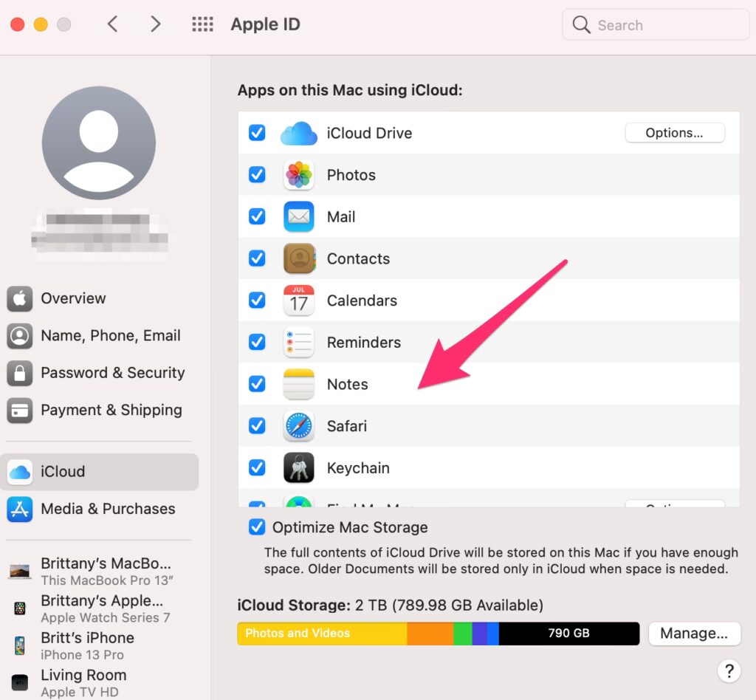The image size is (756, 700).
Task: Click the iCloud Drive cloud icon
Action: (x=298, y=134)
